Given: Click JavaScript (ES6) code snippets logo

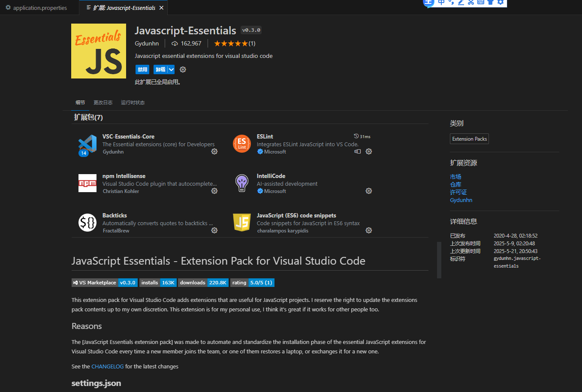Looking at the screenshot, I should click(242, 223).
